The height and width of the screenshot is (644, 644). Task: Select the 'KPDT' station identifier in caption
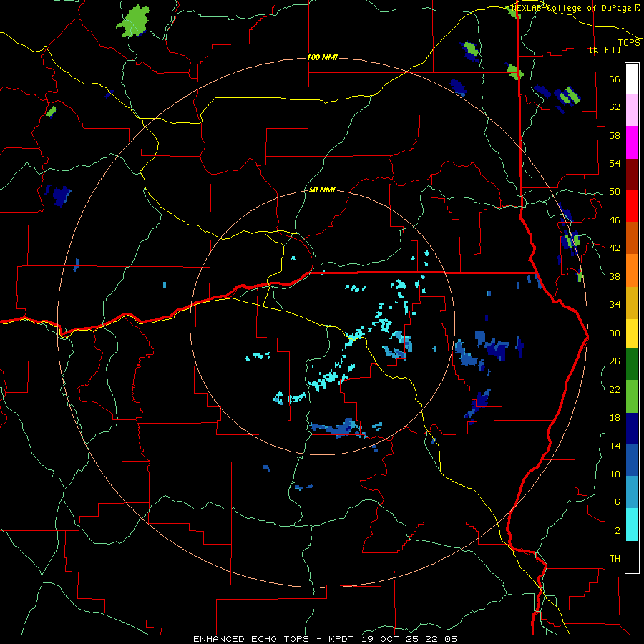(x=343, y=639)
